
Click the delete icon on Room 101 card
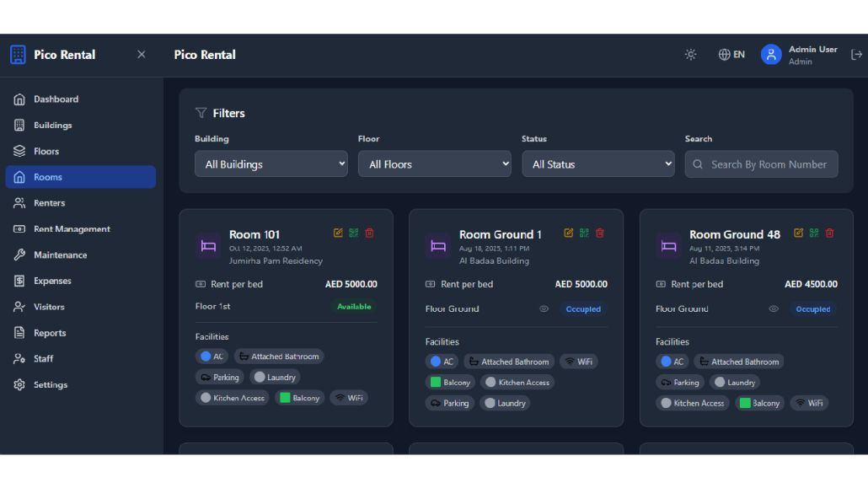tap(369, 233)
